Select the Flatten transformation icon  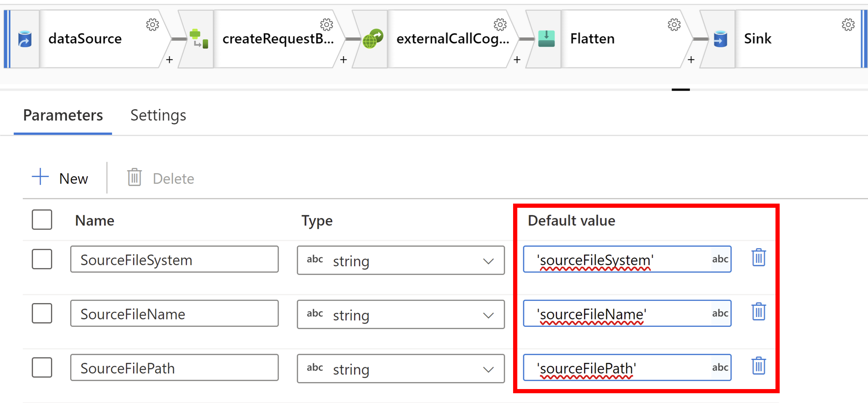(546, 39)
